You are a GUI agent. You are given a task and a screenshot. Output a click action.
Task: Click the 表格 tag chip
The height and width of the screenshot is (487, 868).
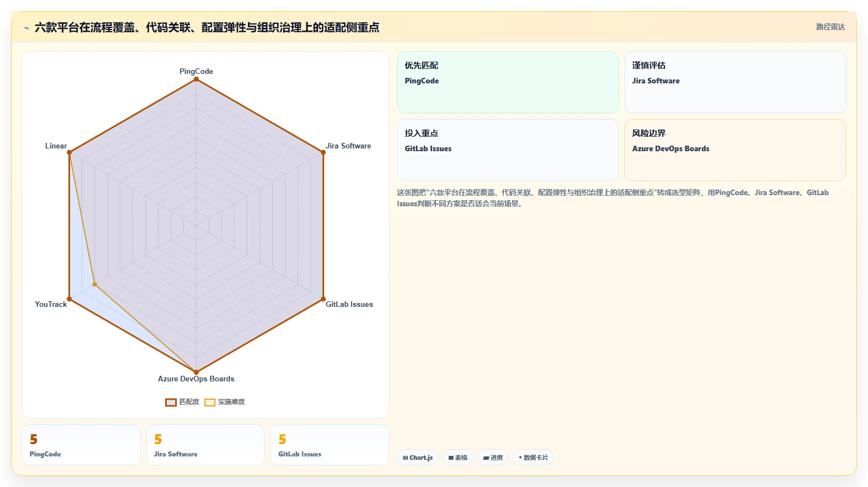458,458
